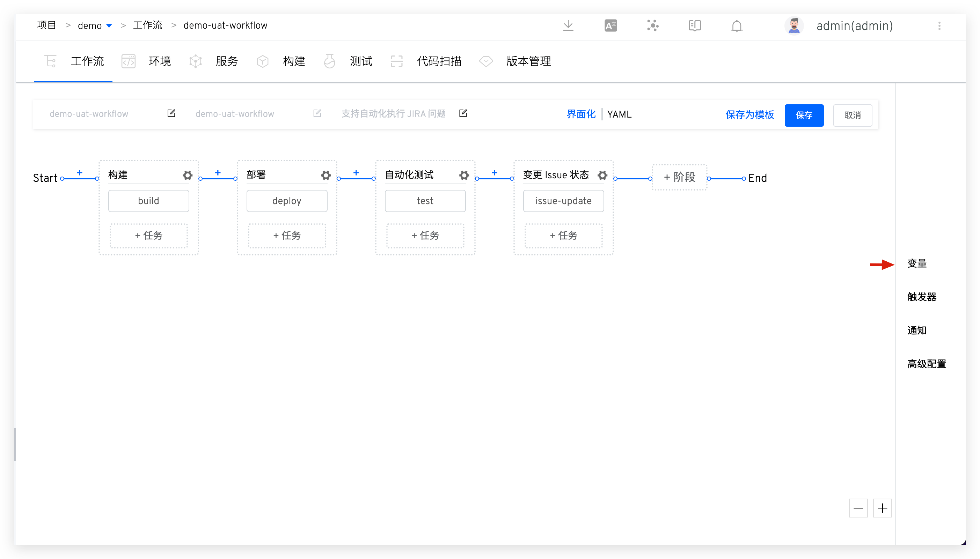This screenshot has width=980, height=559.
Task: Open settings gear for 构建 stage
Action: (x=187, y=176)
